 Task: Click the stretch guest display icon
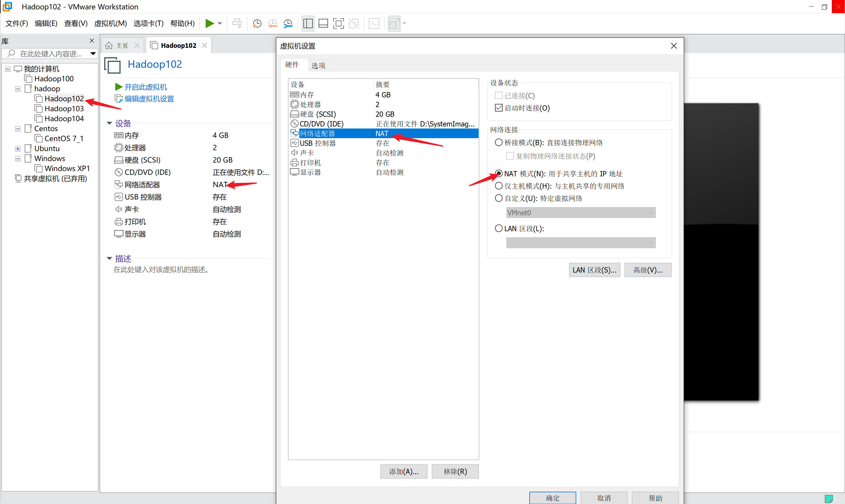[394, 23]
